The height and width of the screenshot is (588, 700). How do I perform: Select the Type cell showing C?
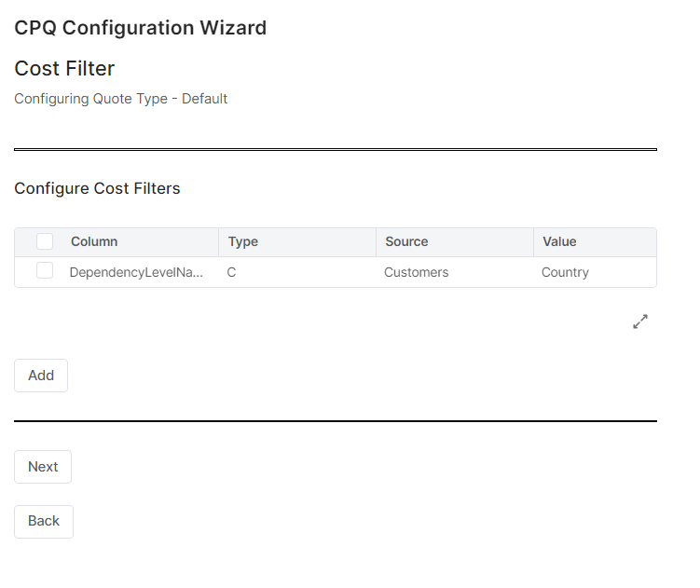[231, 273]
